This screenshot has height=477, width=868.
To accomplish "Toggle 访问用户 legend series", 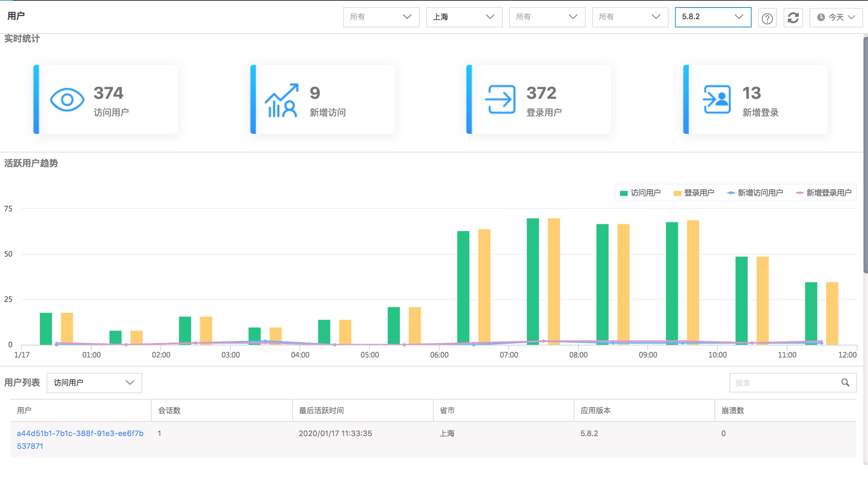I will [x=640, y=193].
